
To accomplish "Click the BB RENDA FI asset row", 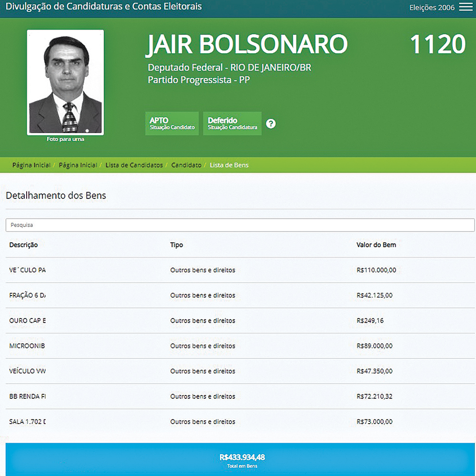I will tap(238, 396).
